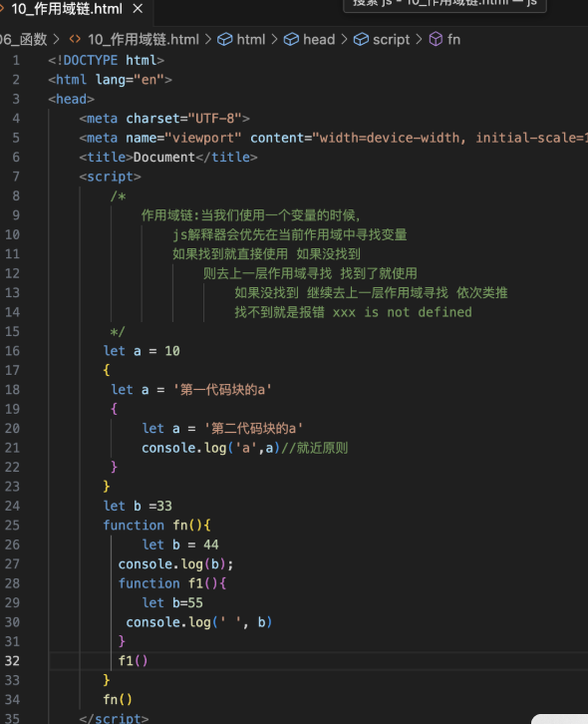Viewport: 588px width, 724px height.
Task: Click function f1(){ declaration
Action: (x=172, y=583)
